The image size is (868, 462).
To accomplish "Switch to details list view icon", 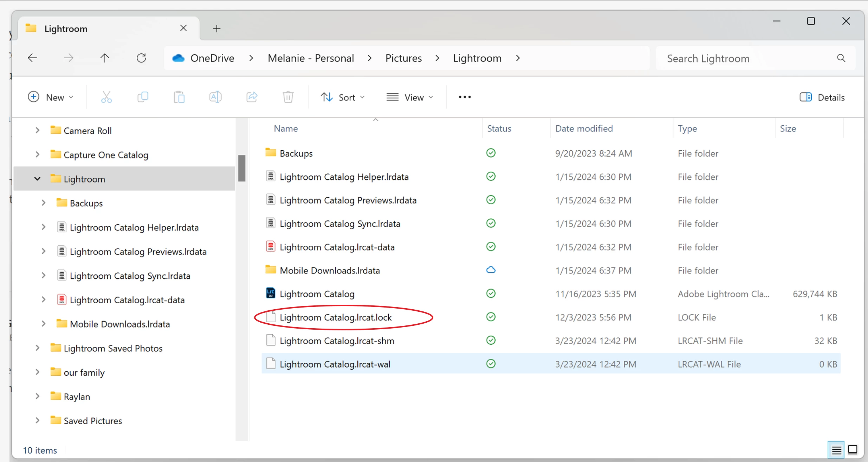I will point(836,450).
